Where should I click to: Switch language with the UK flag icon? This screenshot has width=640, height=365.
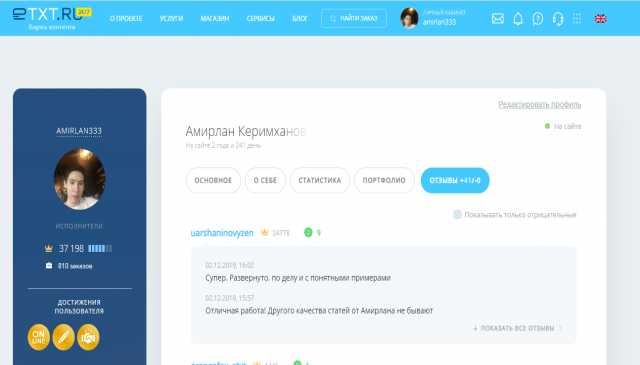[600, 19]
